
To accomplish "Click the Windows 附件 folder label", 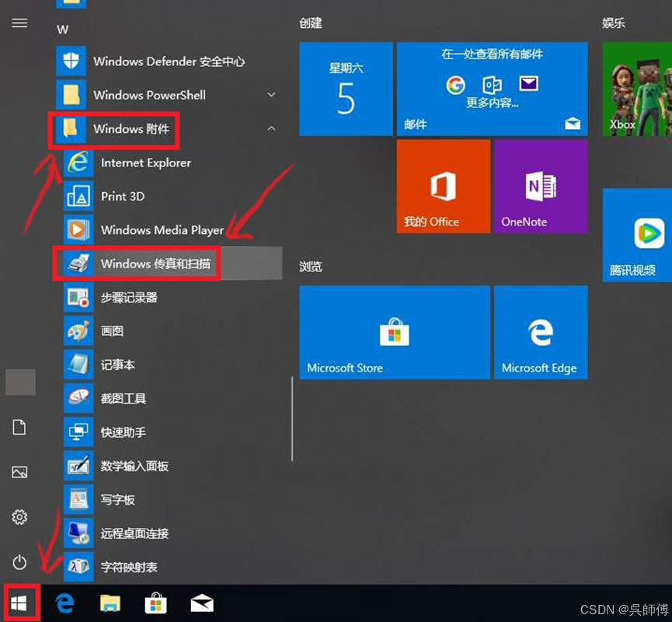I will pyautogui.click(x=131, y=129).
